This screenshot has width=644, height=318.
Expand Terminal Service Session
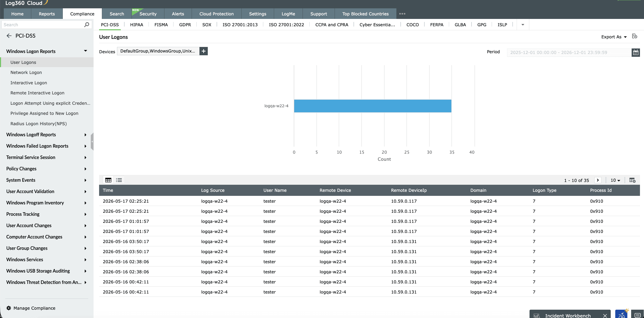pyautogui.click(x=85, y=157)
